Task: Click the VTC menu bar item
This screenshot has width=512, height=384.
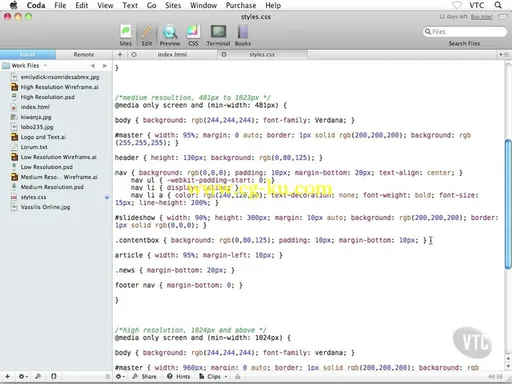Action: (476, 5)
